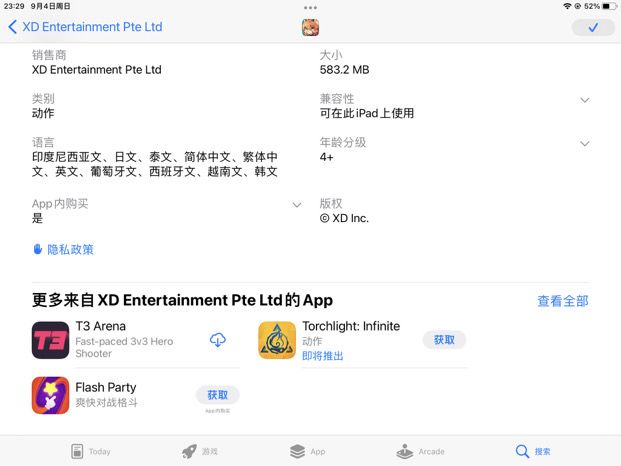The image size is (621, 466).
Task: Select the 动作 category value under 类别
Action: coord(43,113)
